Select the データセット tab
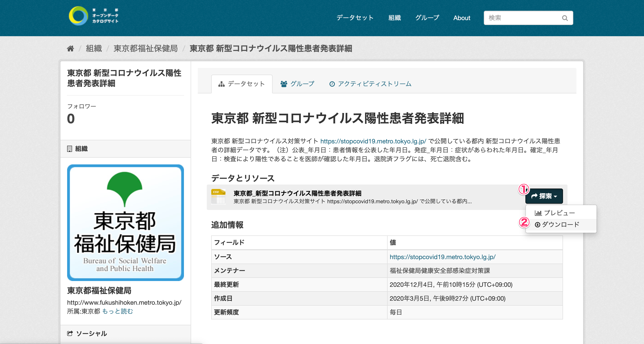The height and width of the screenshot is (344, 644). point(242,84)
